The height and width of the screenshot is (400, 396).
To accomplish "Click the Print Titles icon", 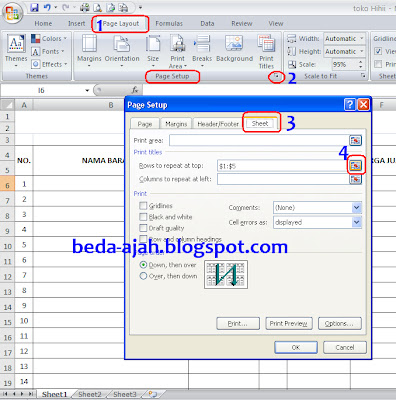I will click(266, 51).
